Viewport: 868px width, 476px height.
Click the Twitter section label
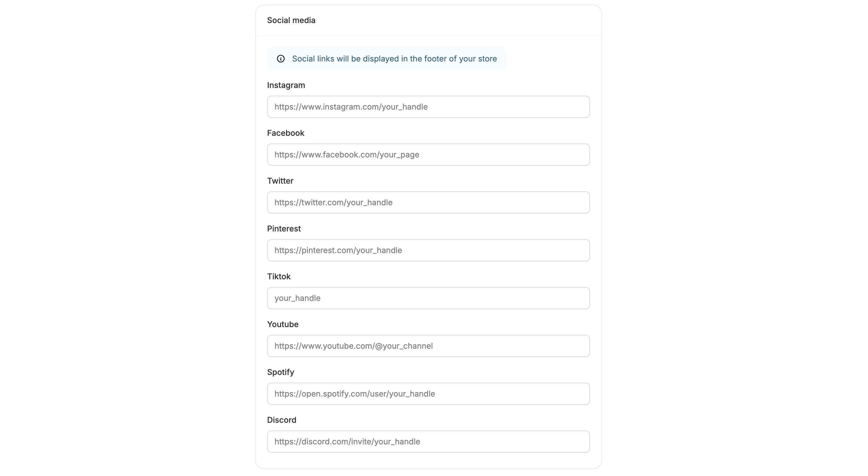[x=280, y=181]
